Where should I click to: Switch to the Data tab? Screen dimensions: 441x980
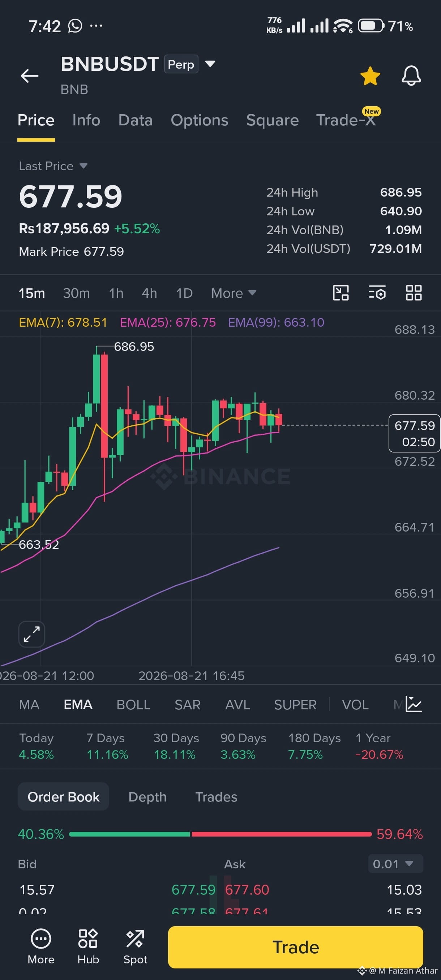(x=136, y=120)
